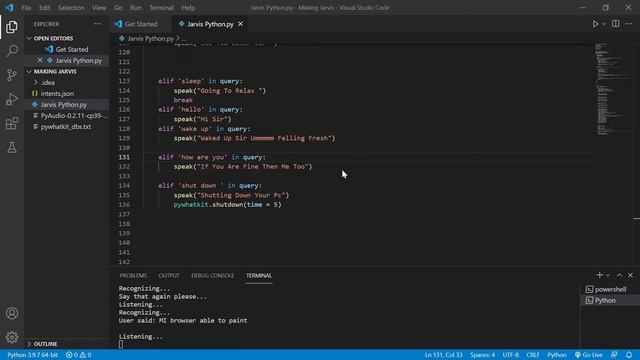This screenshot has width=640, height=360.
Task: Open the Run and Debug view
Action: (x=12, y=99)
